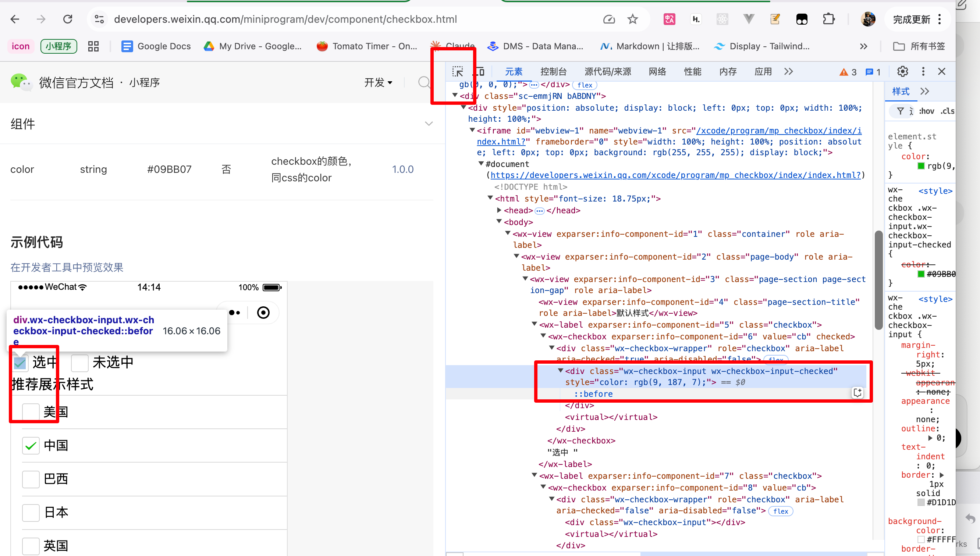The height and width of the screenshot is (556, 980).
Task: Click the Elements panel vertical scrollbar
Action: 878,280
